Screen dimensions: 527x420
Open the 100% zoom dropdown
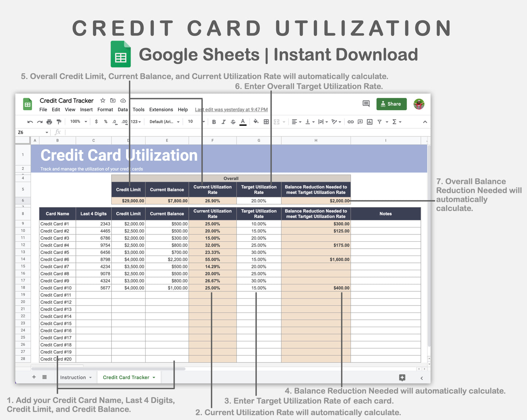click(78, 122)
